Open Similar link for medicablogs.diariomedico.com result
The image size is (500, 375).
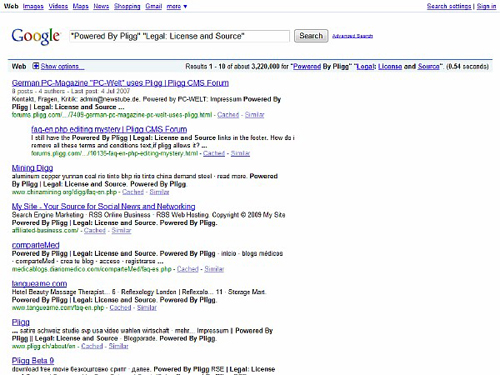pyautogui.click(x=214, y=269)
